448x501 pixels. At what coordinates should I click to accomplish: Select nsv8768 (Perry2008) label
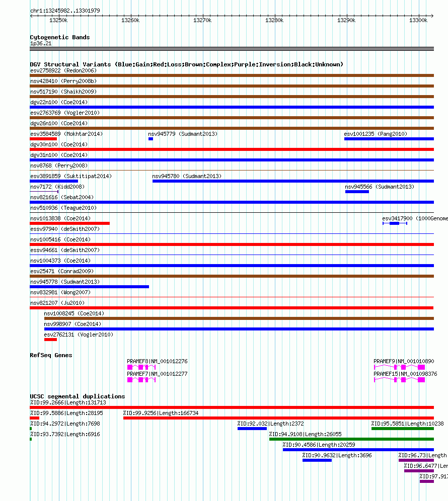click(59, 165)
